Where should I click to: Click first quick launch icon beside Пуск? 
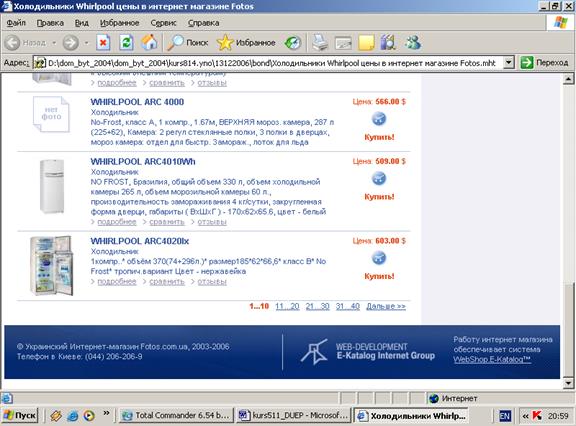pos(56,416)
